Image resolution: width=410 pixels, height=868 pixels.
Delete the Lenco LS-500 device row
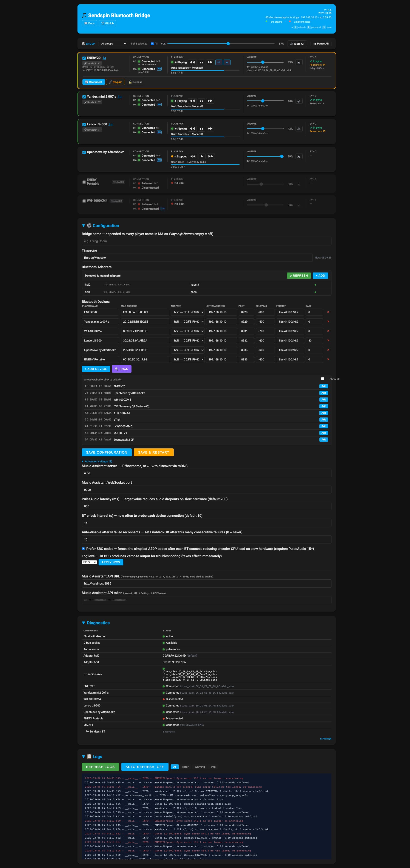pyautogui.click(x=328, y=340)
